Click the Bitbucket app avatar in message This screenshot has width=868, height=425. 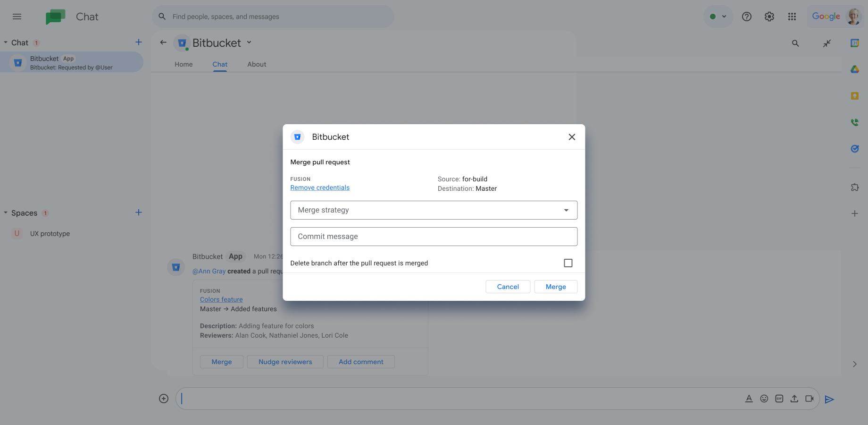click(x=176, y=267)
